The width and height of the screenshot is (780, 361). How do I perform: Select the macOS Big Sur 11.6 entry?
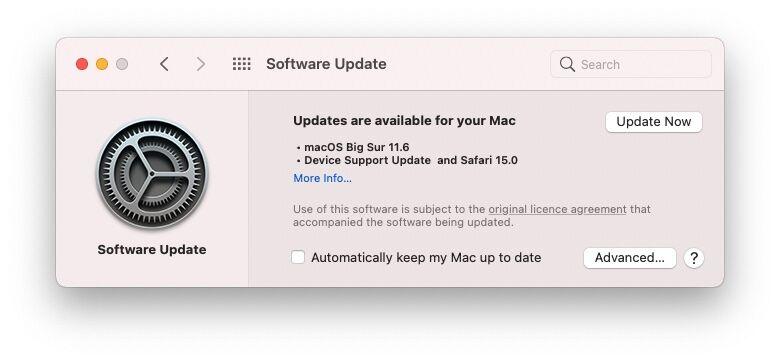point(357,147)
